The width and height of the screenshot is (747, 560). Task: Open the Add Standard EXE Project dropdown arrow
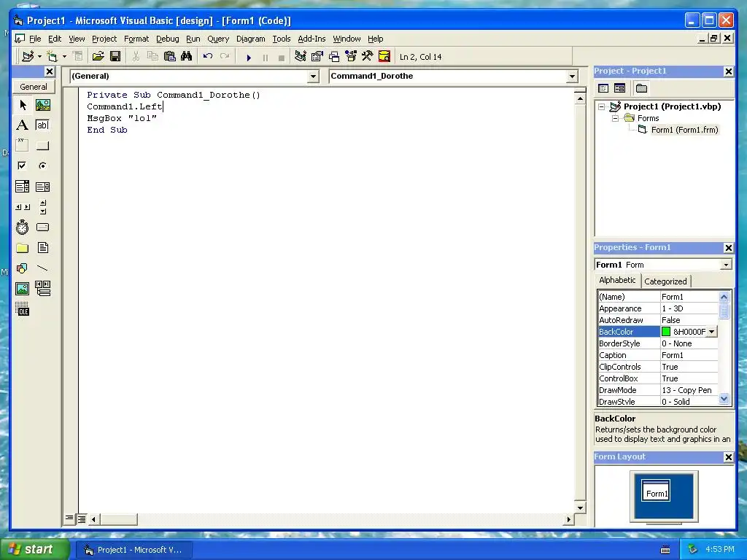point(39,57)
